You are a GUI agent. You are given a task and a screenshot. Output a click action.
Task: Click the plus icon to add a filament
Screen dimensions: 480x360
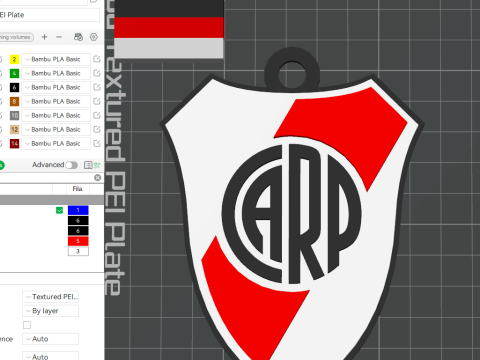click(44, 37)
